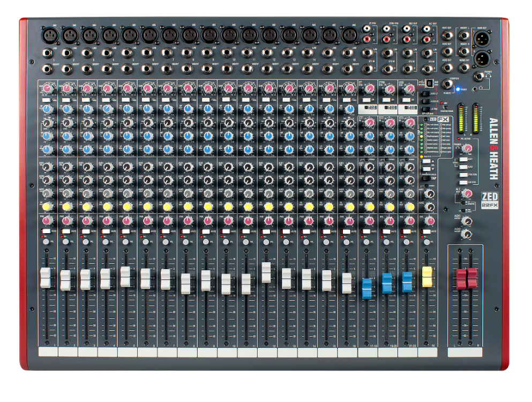Click the footswitch jack socket
Image resolution: width=532 pixels, height=402 pixels.
click(x=447, y=84)
